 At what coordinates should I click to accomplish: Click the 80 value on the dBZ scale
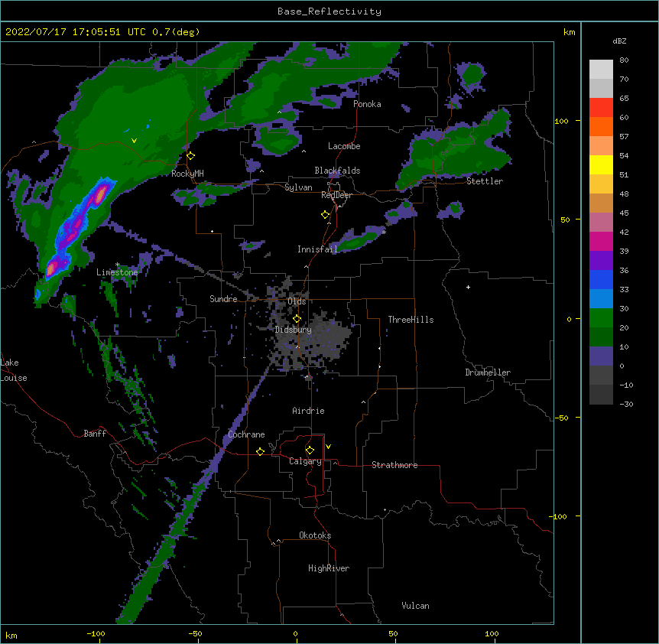point(624,60)
